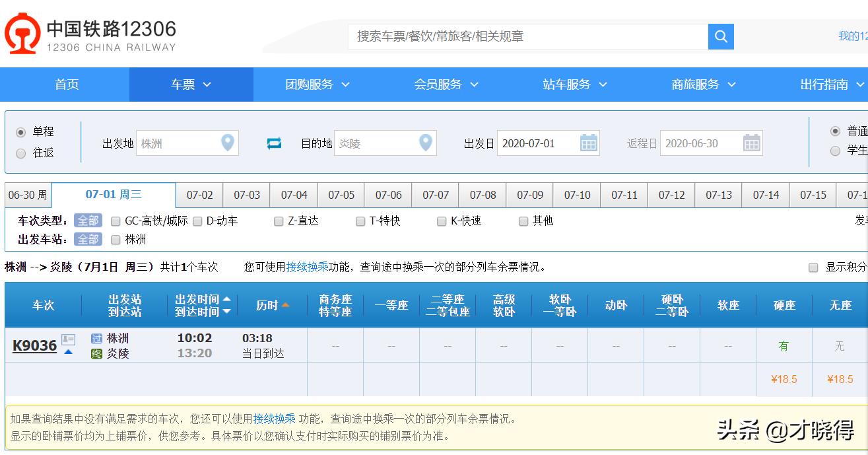Open calendar icon for return date
Viewport: 868px width, 455px height.
coord(751,143)
